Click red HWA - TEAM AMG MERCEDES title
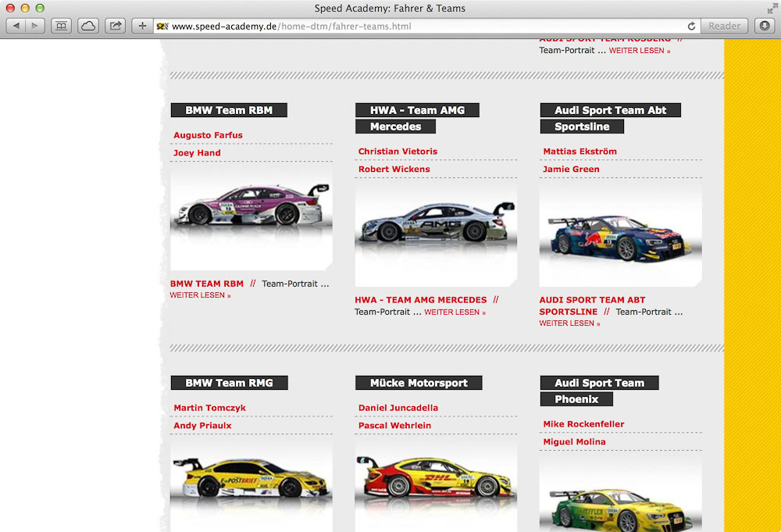Image resolution: width=781 pixels, height=532 pixels. pos(420,300)
